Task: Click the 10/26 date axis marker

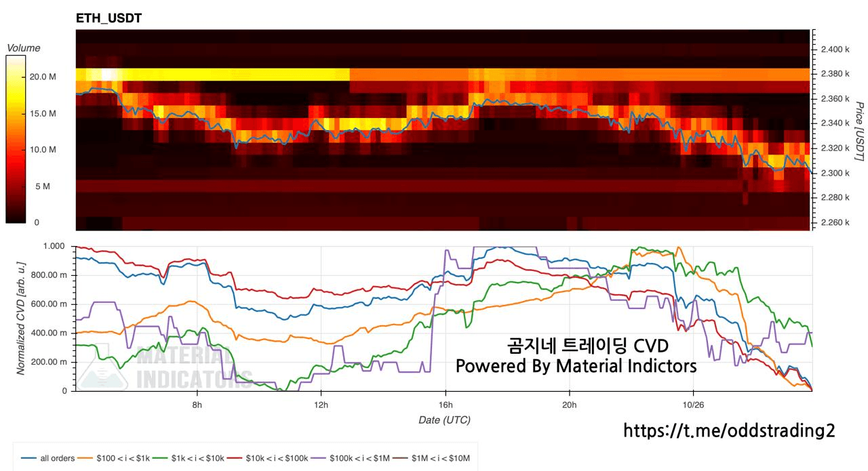Action: click(x=693, y=405)
